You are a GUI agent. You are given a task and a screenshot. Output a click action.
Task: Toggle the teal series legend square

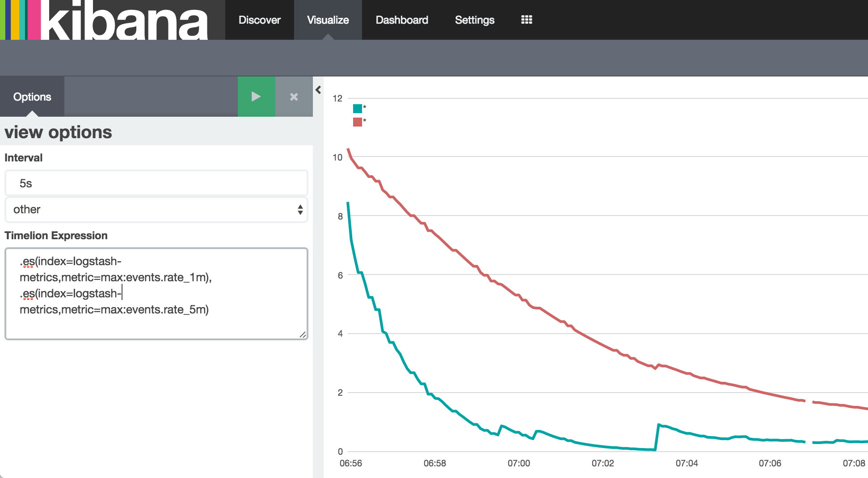coord(357,109)
